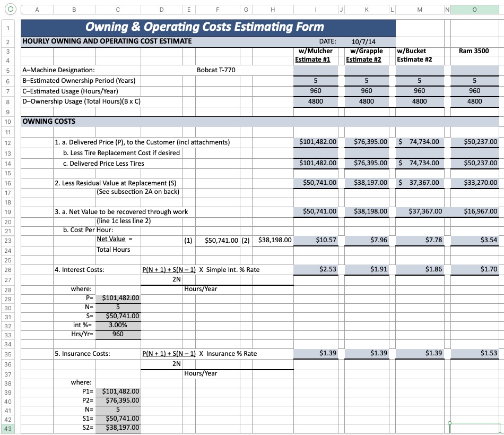Select delivered price $101,482.00 in row 12
The image size is (504, 435).
(316, 142)
